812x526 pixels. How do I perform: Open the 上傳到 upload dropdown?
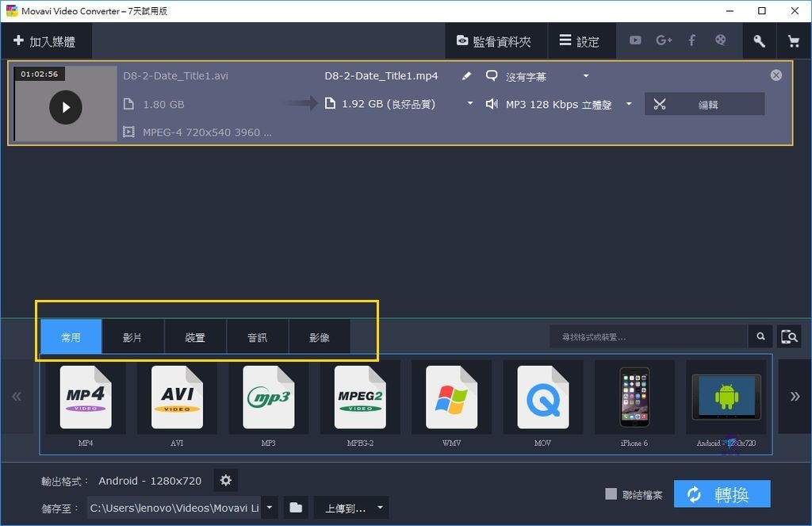point(351,508)
